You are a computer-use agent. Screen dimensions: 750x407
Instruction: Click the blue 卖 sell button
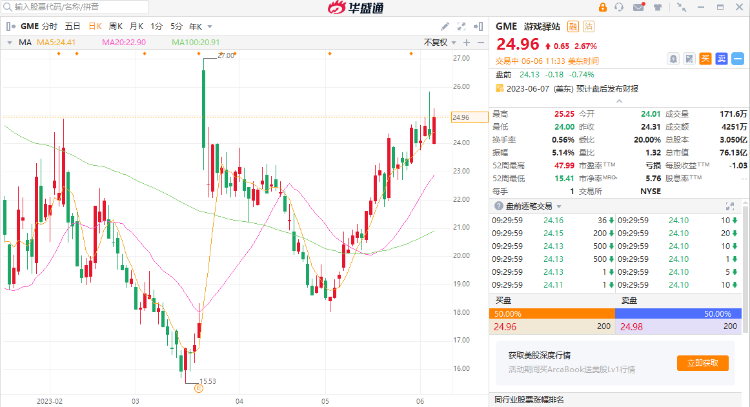click(x=721, y=59)
